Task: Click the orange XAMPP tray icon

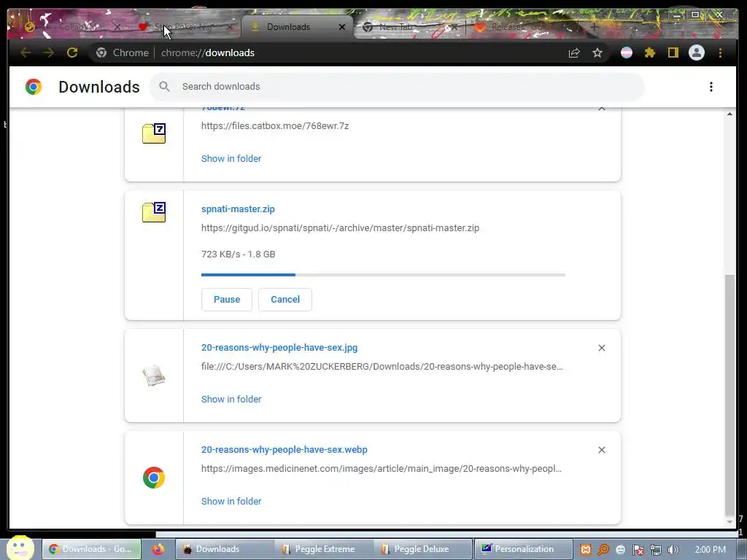Action: pyautogui.click(x=586, y=550)
